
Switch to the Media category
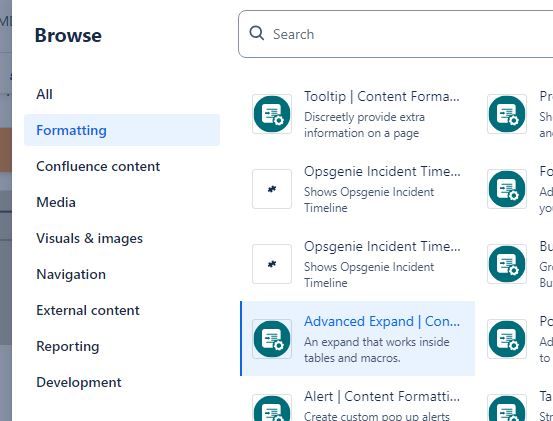pos(56,202)
